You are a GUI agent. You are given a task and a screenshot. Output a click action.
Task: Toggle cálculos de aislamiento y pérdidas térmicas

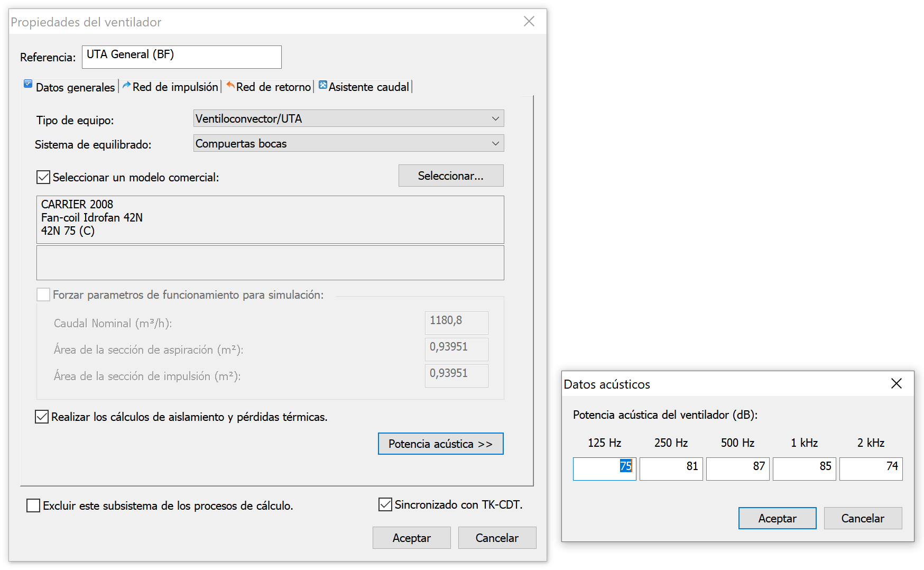[x=42, y=417]
